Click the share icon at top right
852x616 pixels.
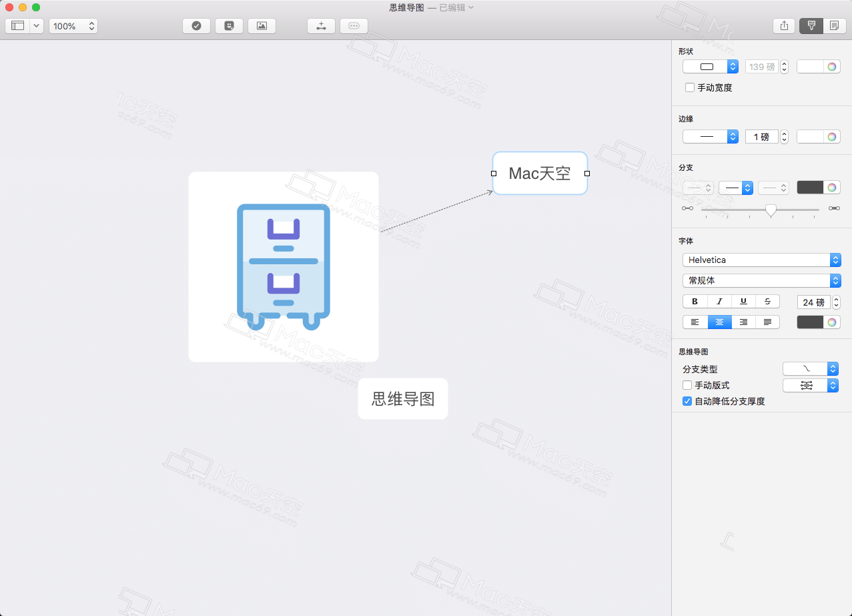point(784,25)
